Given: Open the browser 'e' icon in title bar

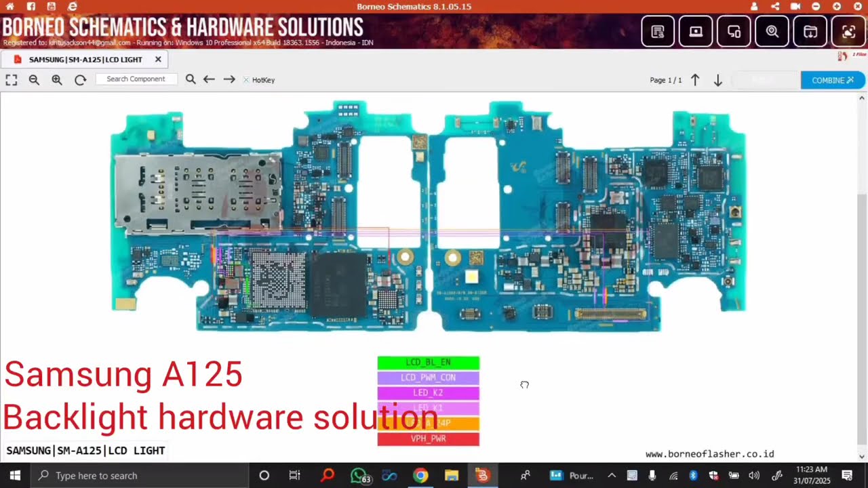Looking at the screenshot, I should click(x=73, y=6).
